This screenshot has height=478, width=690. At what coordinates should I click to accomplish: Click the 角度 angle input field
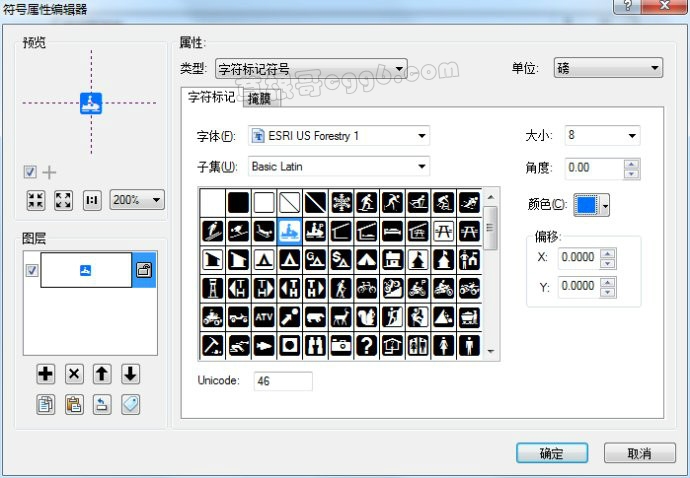click(x=594, y=169)
